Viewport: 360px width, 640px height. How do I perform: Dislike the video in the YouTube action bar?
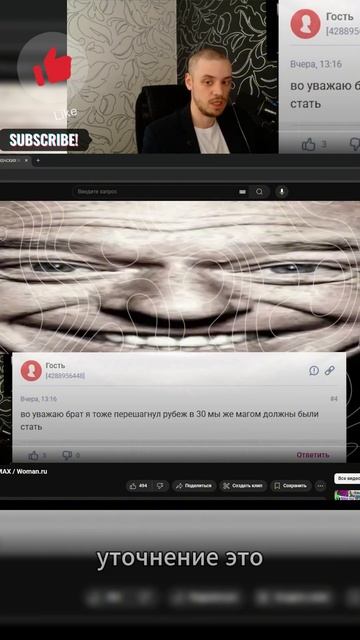coord(161,486)
